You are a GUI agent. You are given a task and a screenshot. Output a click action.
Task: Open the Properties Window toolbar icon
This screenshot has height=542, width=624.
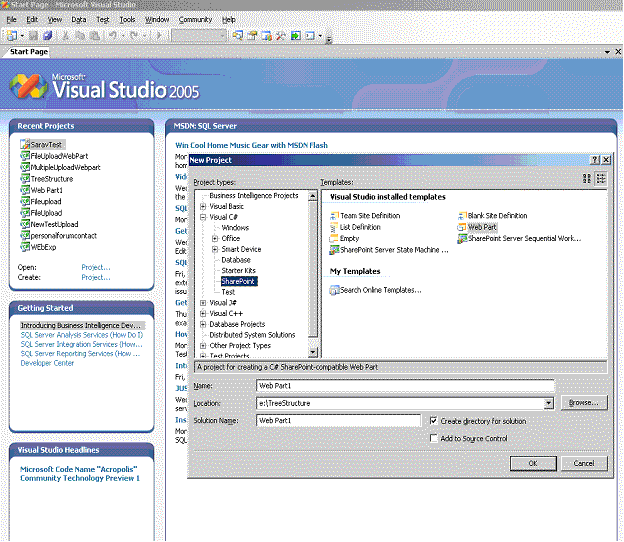252,36
